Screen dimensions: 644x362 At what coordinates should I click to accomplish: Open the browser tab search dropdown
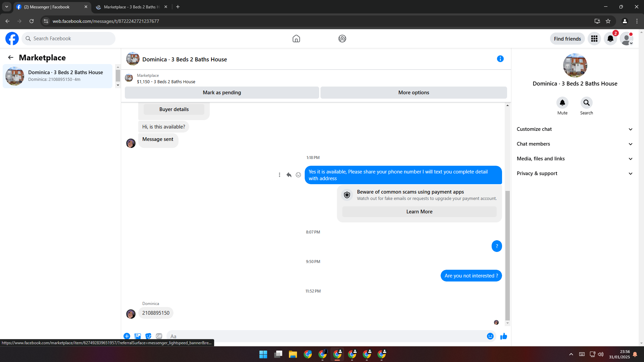(7, 7)
